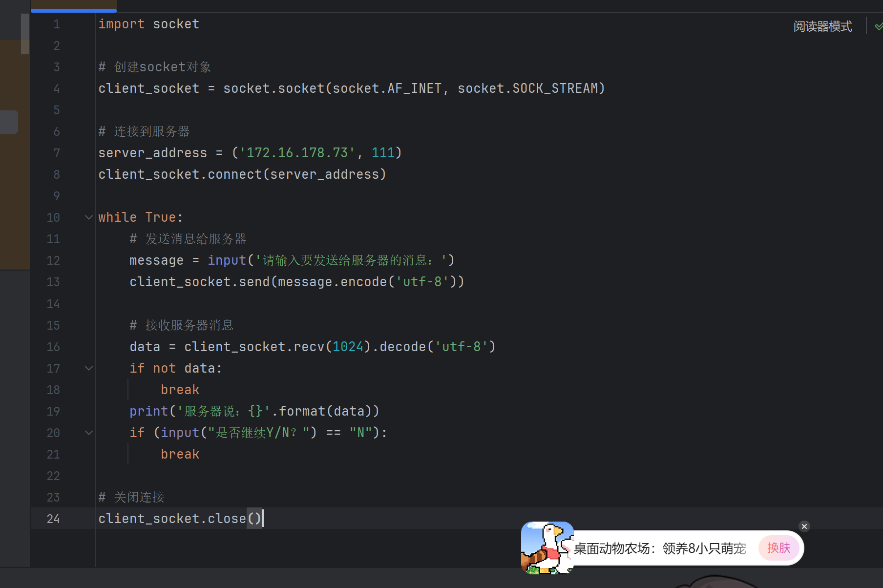Click the goose pixel art thumbnail

(x=547, y=547)
